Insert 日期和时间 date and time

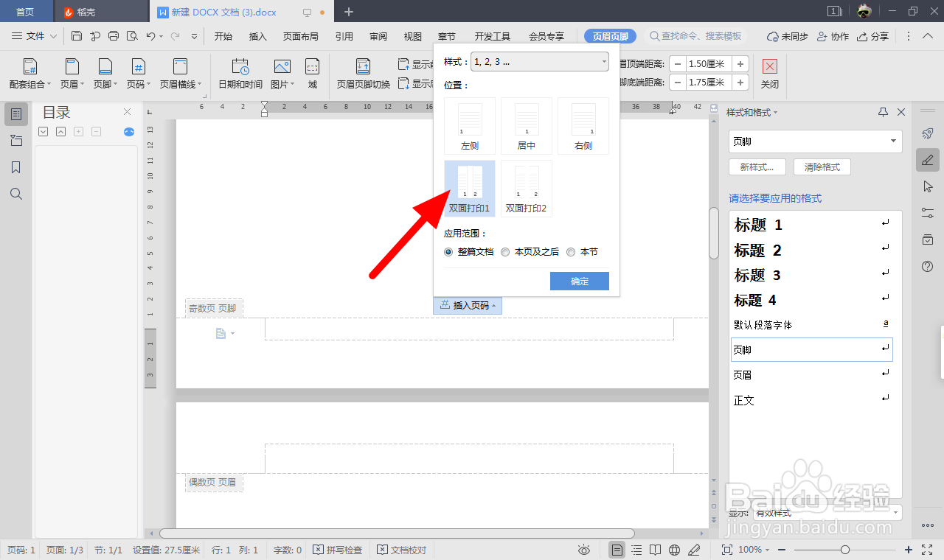point(240,74)
